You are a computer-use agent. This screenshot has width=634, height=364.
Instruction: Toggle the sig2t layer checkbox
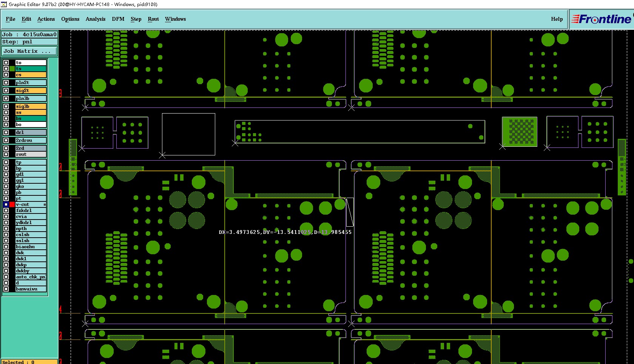(6, 91)
